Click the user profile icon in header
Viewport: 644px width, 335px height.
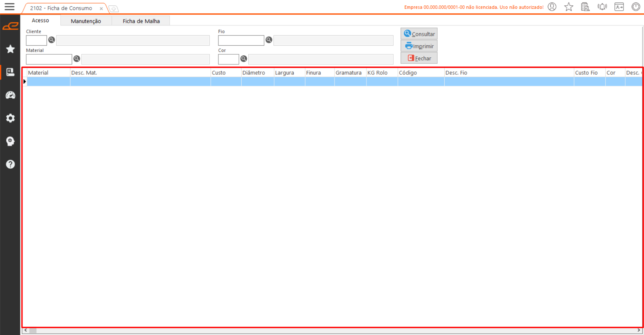click(552, 7)
